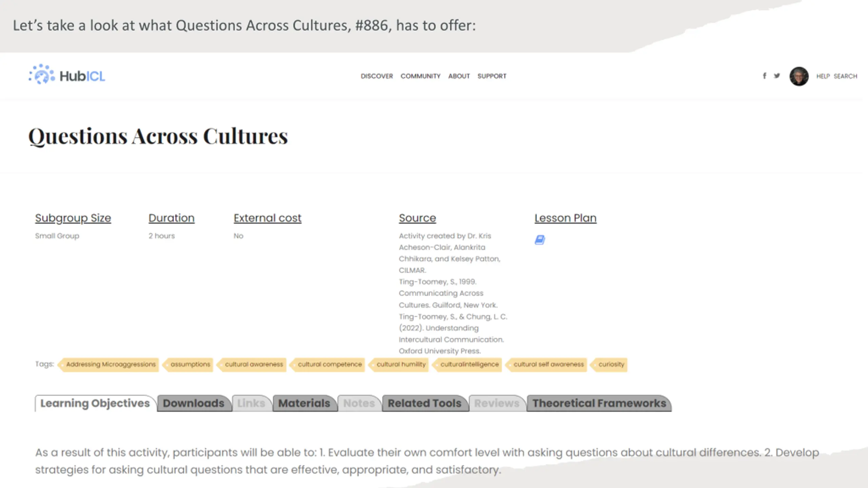
Task: Click the user profile avatar
Action: click(x=799, y=76)
